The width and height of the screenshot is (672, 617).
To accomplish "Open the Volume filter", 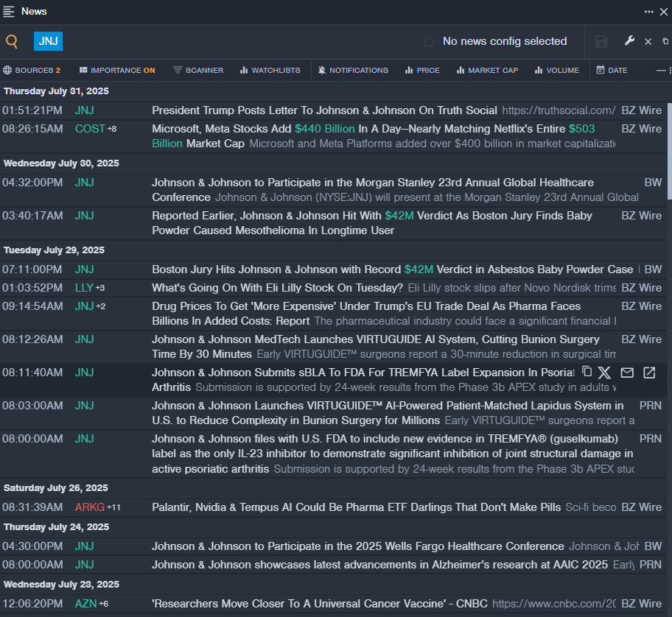I will [557, 70].
